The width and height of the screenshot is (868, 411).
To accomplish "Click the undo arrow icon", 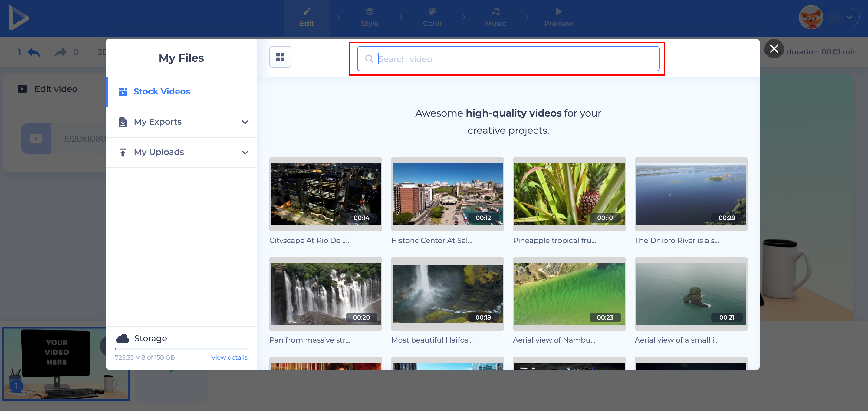I will 34,52.
